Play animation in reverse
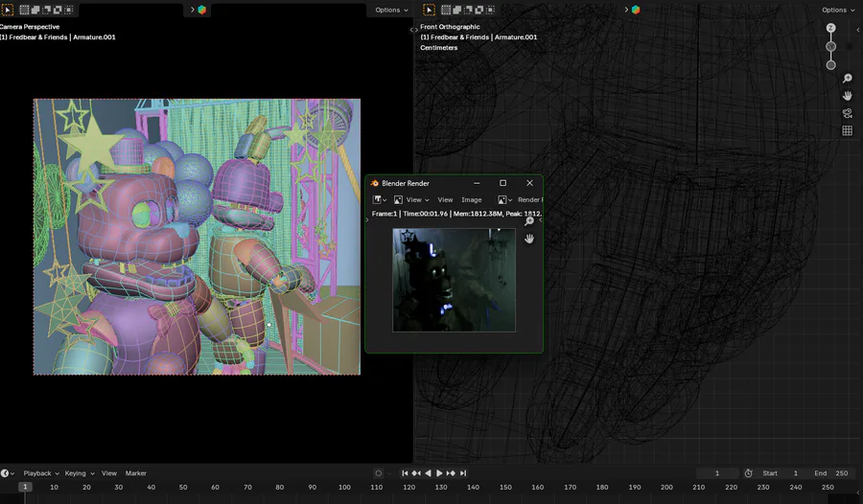The image size is (863, 504). [x=428, y=473]
